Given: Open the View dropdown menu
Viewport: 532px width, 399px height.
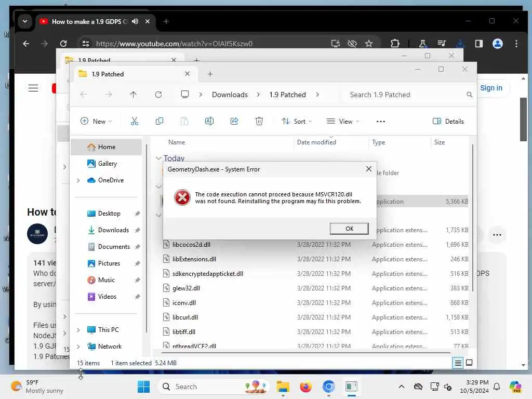Looking at the screenshot, I should [x=343, y=121].
